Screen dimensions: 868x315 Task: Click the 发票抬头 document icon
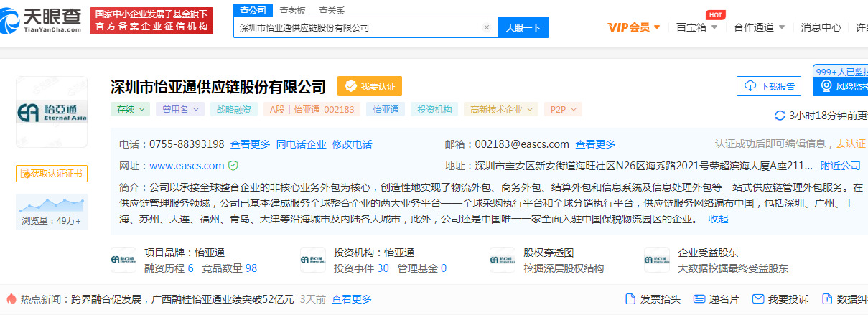[x=630, y=298]
